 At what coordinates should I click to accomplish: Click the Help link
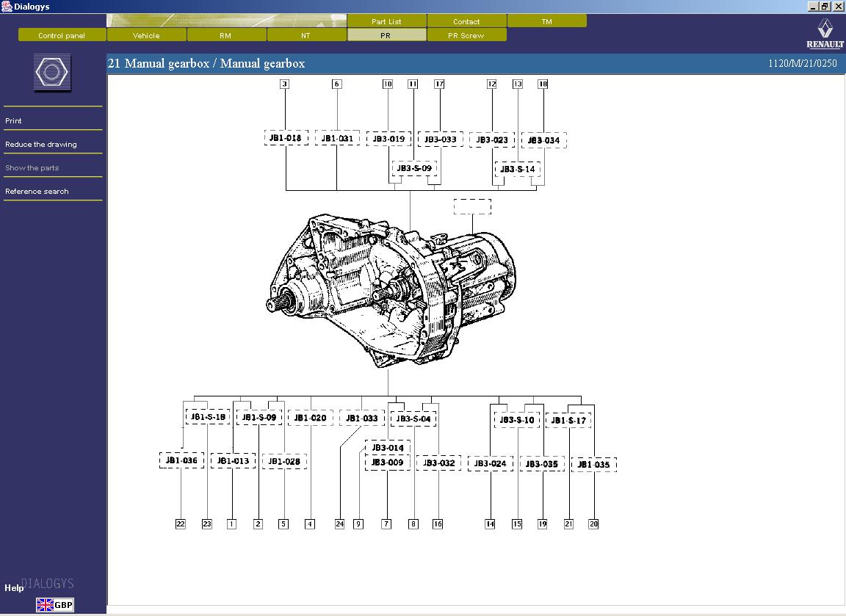(x=13, y=588)
